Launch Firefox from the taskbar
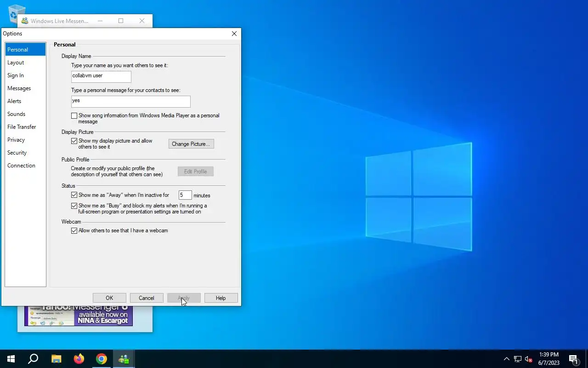Viewport: 588px width, 368px height. click(x=79, y=359)
